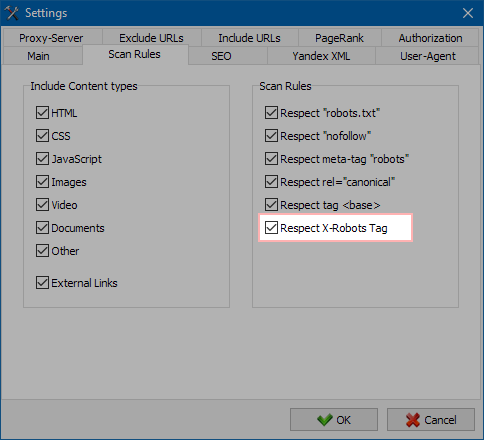
Task: Disable JavaScript content type scanning
Action: click(42, 159)
